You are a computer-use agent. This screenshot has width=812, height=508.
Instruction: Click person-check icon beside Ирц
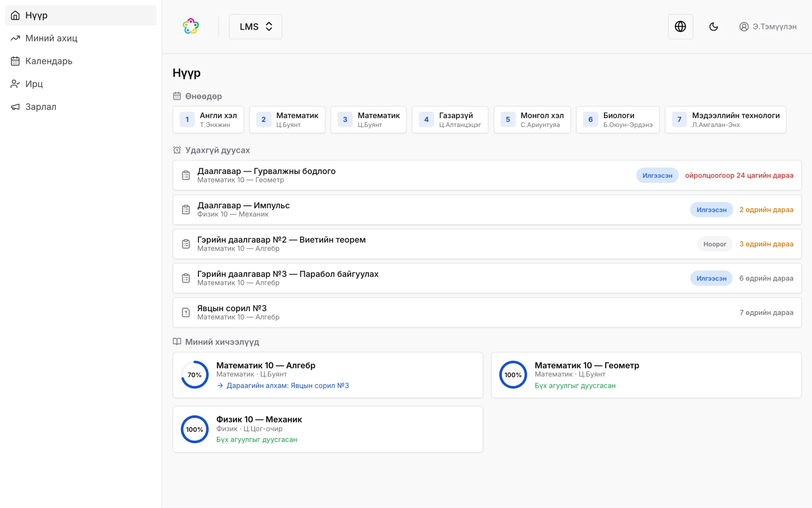coord(15,84)
